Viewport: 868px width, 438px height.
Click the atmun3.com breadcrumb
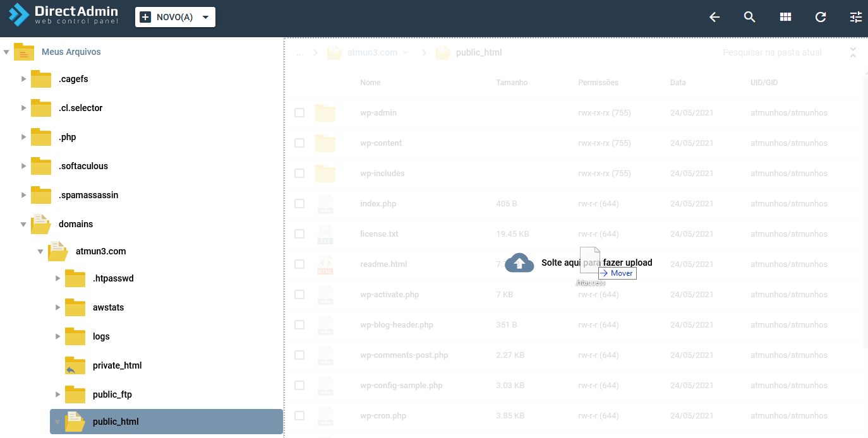(x=372, y=52)
